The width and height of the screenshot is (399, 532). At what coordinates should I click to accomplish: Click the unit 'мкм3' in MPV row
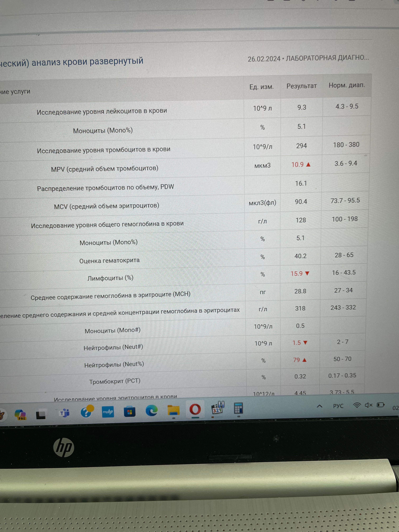click(x=262, y=166)
